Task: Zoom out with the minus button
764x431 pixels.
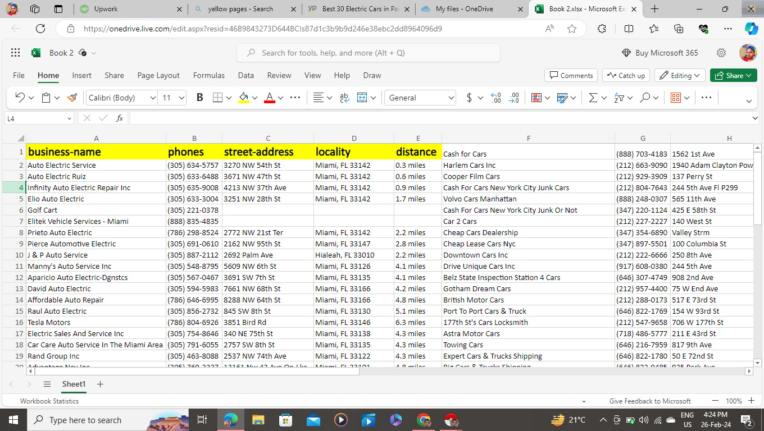Action: (x=715, y=401)
